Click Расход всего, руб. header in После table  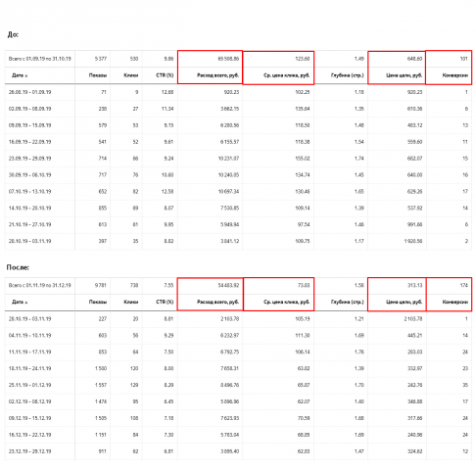(217, 302)
